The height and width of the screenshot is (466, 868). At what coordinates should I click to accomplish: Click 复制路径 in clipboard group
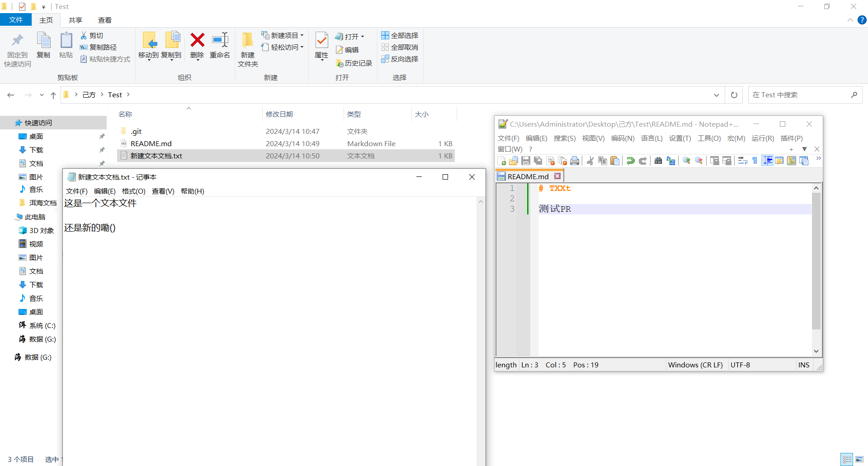(x=99, y=47)
